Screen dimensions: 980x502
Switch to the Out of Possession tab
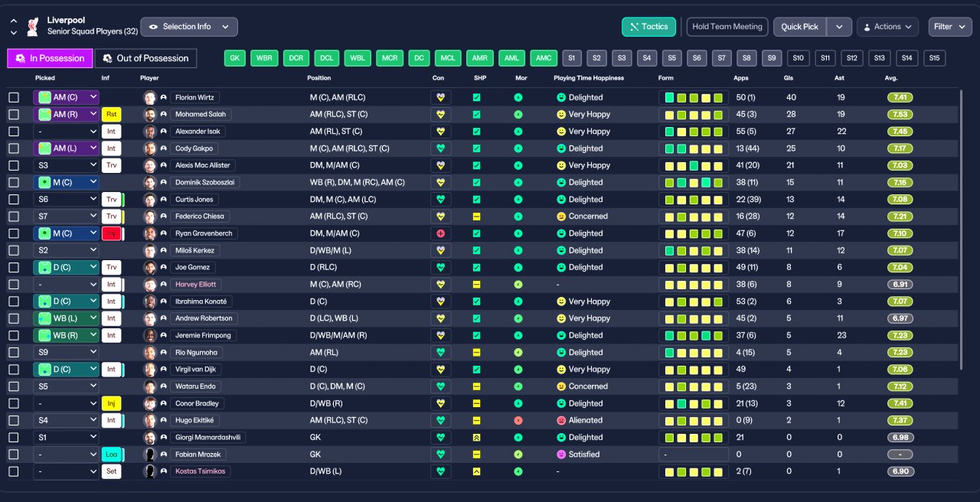(145, 58)
